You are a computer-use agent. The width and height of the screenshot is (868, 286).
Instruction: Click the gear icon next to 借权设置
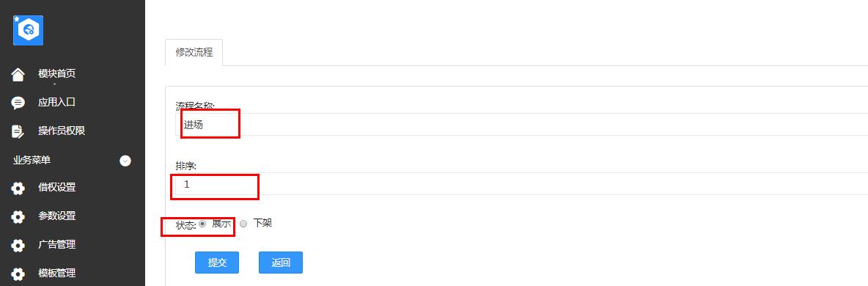pyautogui.click(x=18, y=188)
